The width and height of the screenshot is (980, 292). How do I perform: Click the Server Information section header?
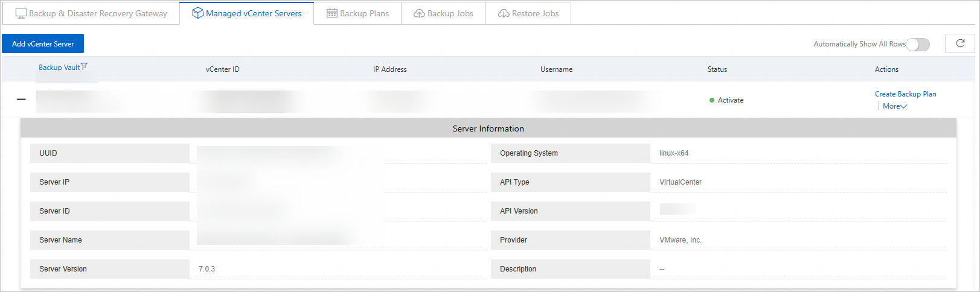[488, 129]
